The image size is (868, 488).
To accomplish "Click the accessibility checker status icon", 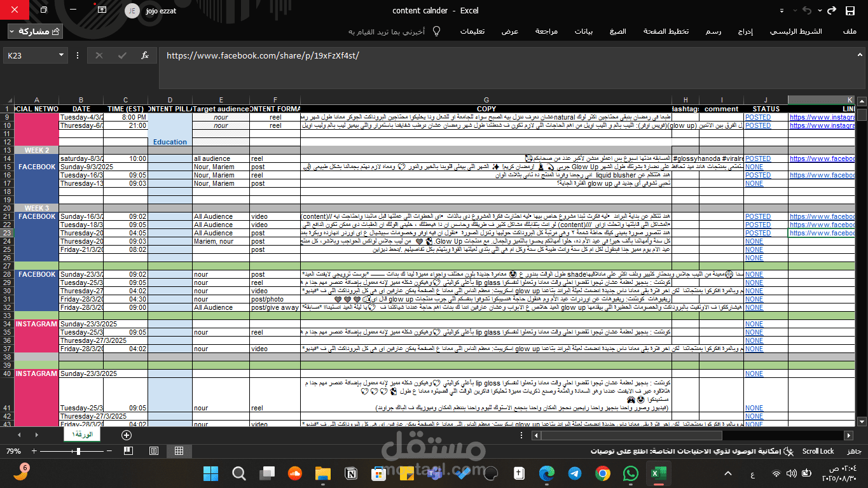I will (789, 451).
